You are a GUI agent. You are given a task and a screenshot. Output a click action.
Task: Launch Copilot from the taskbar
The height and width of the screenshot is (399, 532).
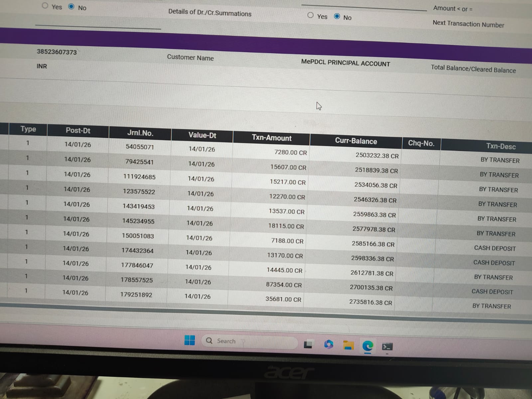coord(329,344)
